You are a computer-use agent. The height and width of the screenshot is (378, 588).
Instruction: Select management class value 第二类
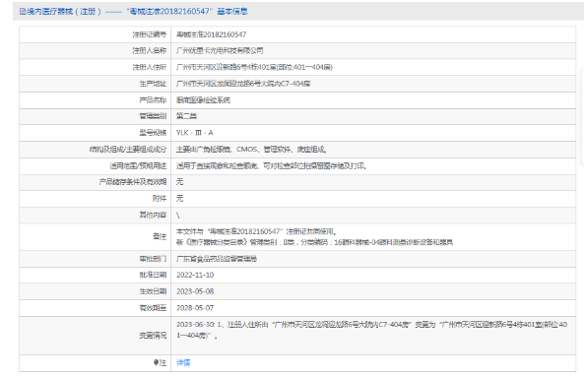[x=186, y=116]
